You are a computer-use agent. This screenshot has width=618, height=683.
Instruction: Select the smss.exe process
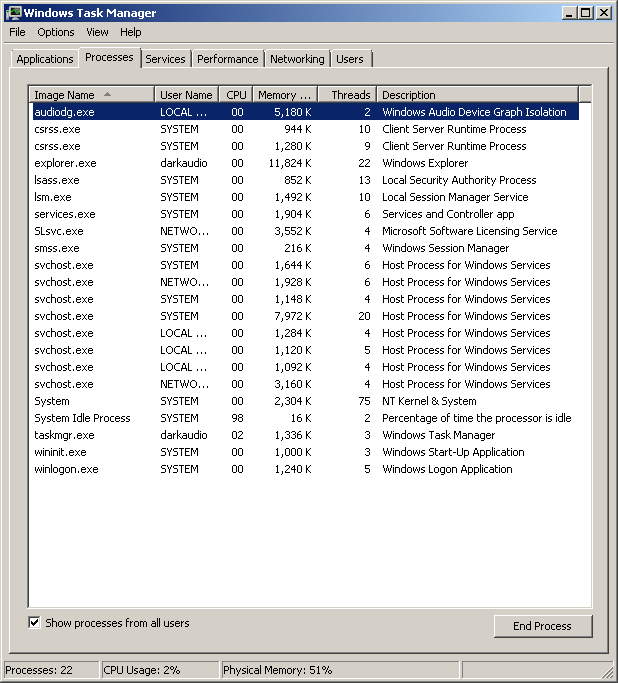tap(306, 248)
